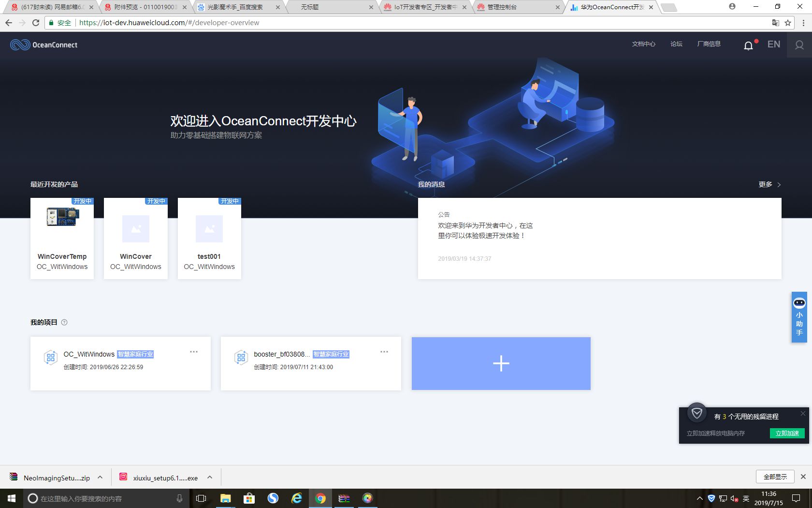The width and height of the screenshot is (812, 508).
Task: Open the welcome announcement message
Action: [599, 238]
